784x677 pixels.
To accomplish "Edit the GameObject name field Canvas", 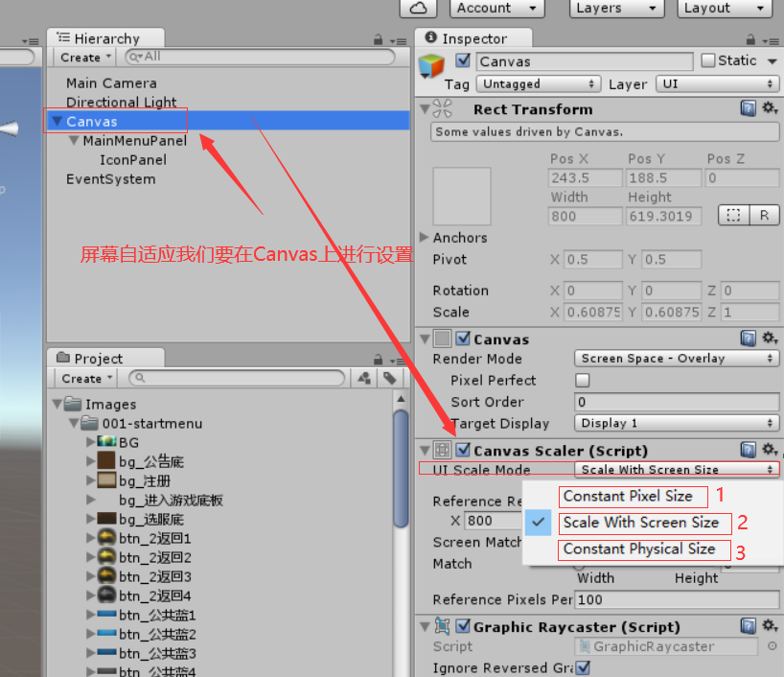I will [x=584, y=61].
